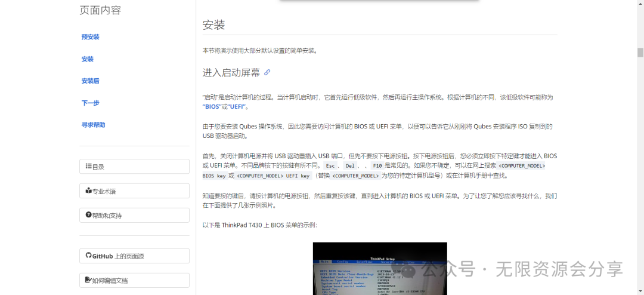
Task: Follow the "UEFI" hyperlink in the paragraph
Action: click(236, 106)
